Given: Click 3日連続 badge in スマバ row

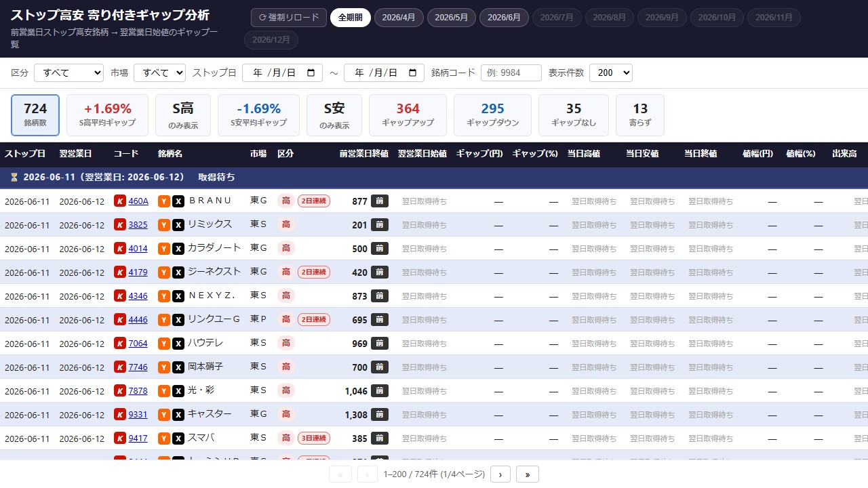Looking at the screenshot, I should pyautogui.click(x=314, y=438).
